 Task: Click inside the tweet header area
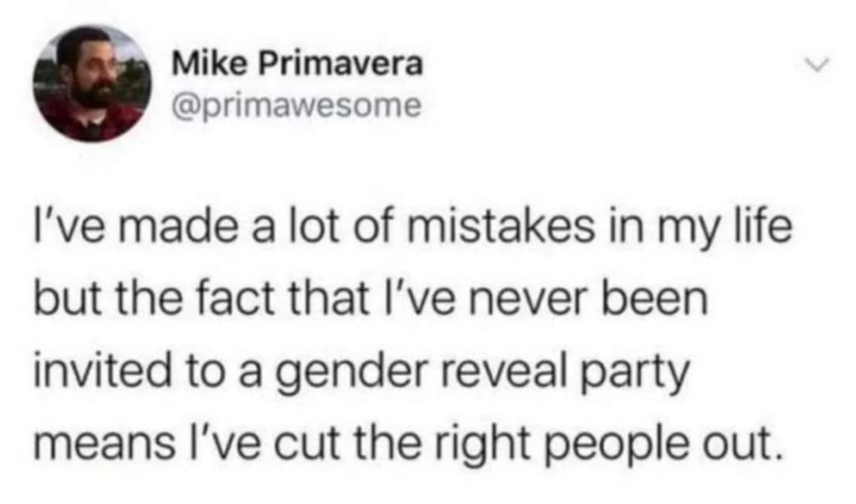point(293,84)
